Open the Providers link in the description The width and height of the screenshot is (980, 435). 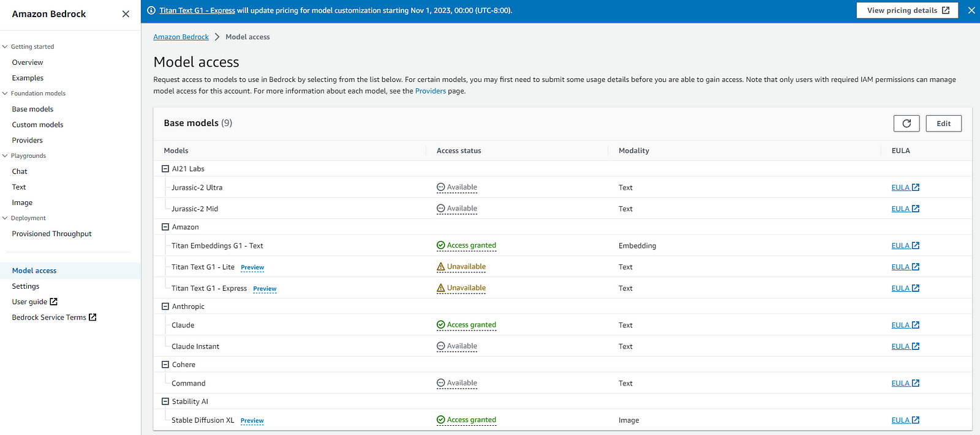click(x=431, y=91)
